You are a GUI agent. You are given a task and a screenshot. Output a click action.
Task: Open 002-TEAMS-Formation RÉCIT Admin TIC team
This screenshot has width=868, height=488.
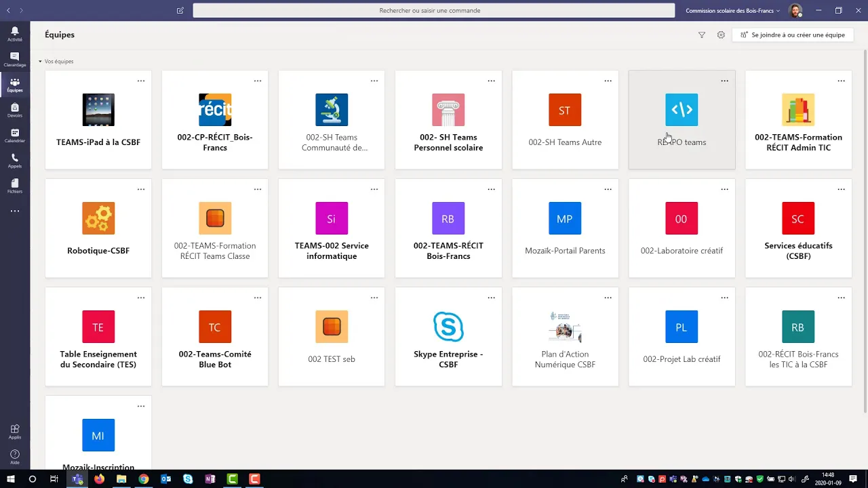point(798,120)
